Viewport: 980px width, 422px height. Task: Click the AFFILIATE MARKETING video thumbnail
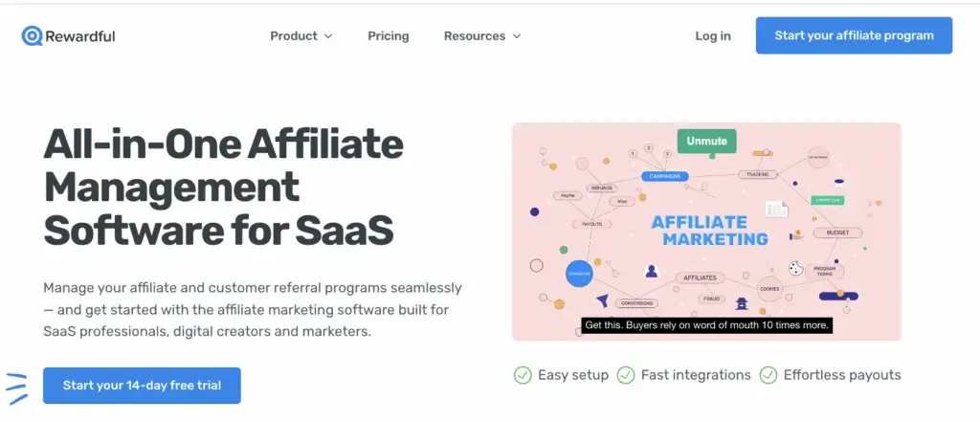(x=706, y=232)
